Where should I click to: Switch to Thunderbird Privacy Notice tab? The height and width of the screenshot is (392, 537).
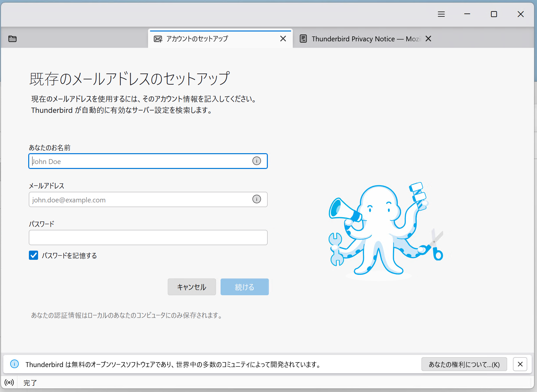coord(361,39)
